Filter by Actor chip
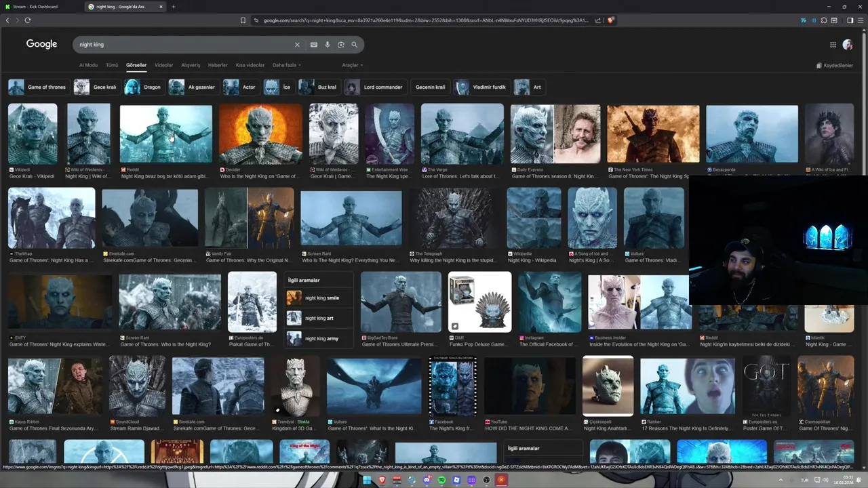This screenshot has height=488, width=868. click(241, 87)
